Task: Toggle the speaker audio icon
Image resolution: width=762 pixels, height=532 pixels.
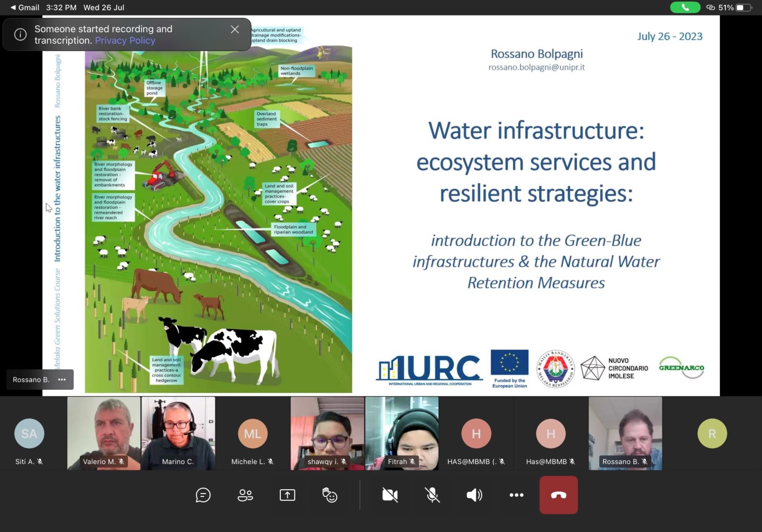Action: [474, 495]
